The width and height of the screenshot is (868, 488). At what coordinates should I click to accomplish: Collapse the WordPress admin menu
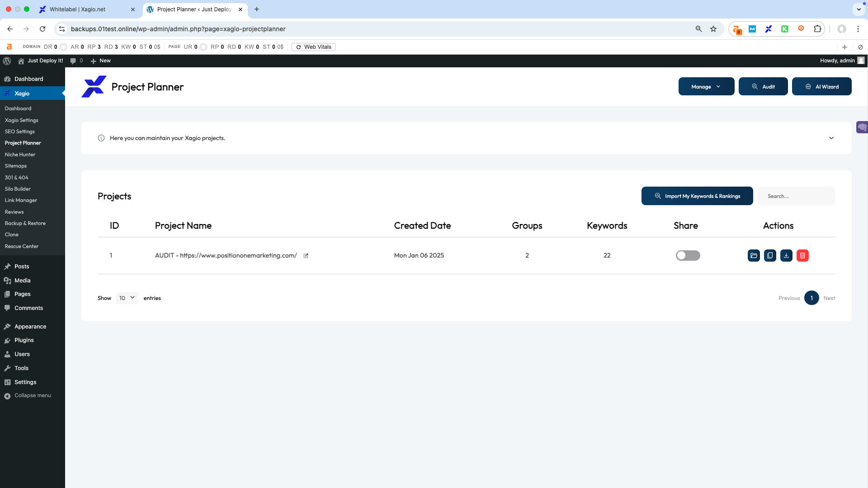[x=28, y=396]
